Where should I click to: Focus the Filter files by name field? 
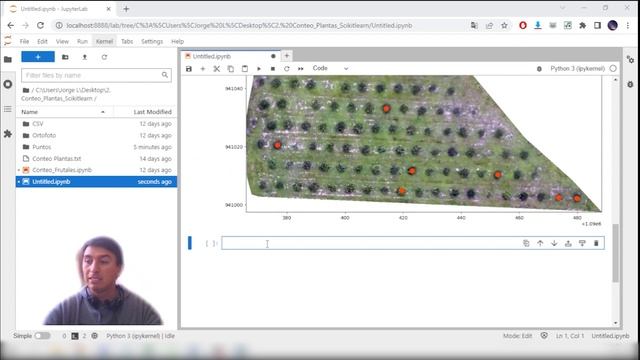[96, 75]
